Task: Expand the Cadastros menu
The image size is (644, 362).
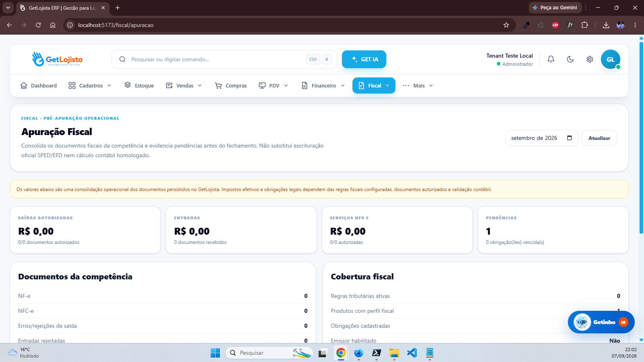Action: 90,85
